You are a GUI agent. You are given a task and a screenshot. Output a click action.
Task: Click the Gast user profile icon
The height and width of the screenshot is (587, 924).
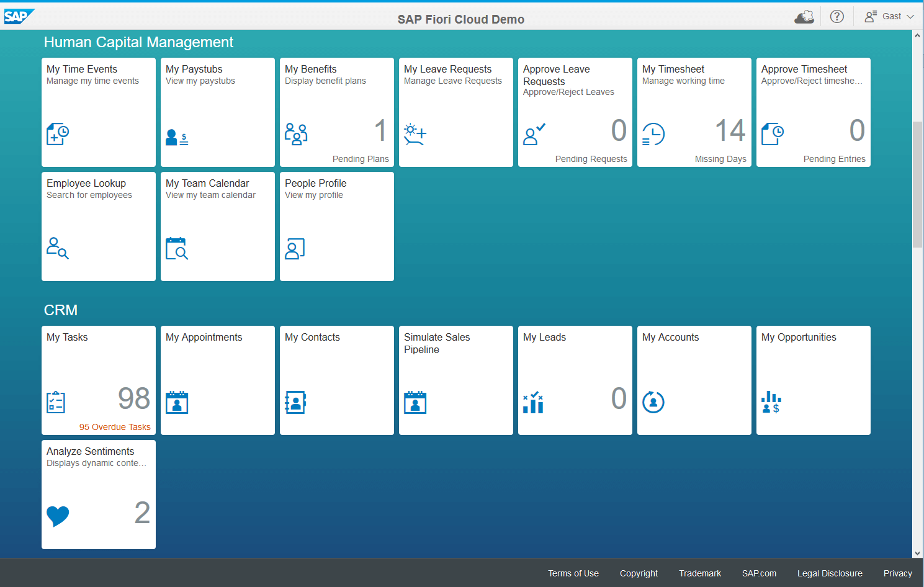click(871, 17)
